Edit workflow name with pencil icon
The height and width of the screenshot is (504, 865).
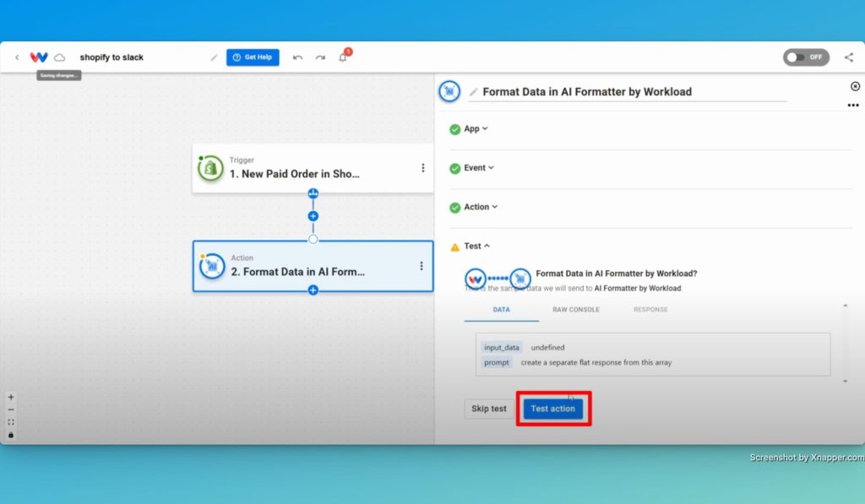[x=214, y=57]
